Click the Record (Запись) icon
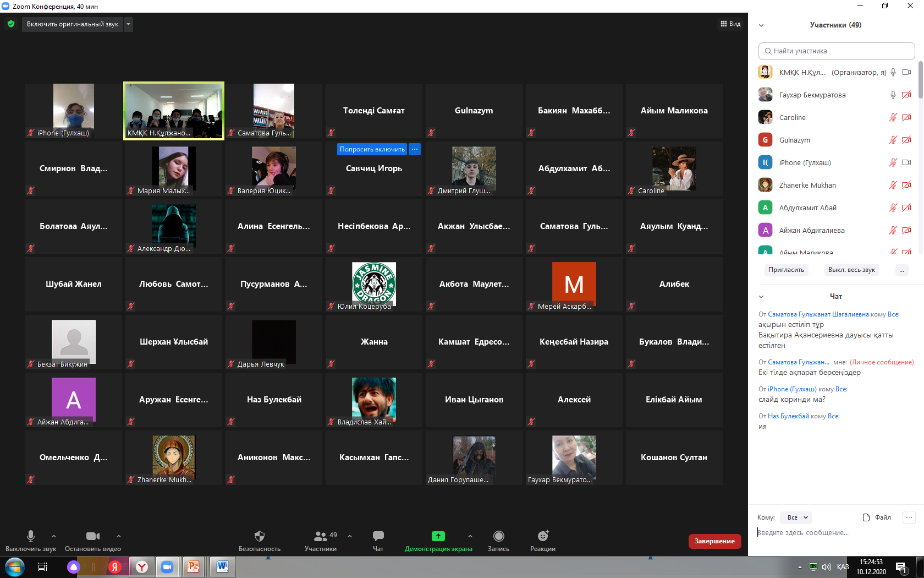This screenshot has width=924, height=578. pyautogui.click(x=498, y=536)
